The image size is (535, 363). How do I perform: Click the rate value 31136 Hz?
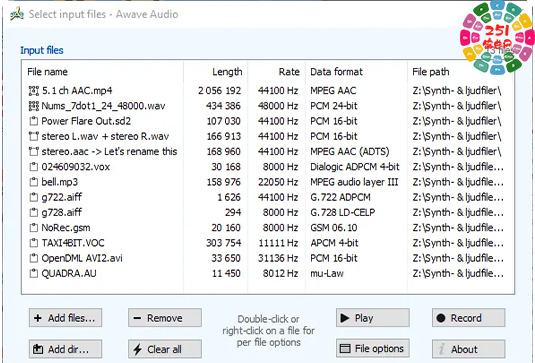278,258
